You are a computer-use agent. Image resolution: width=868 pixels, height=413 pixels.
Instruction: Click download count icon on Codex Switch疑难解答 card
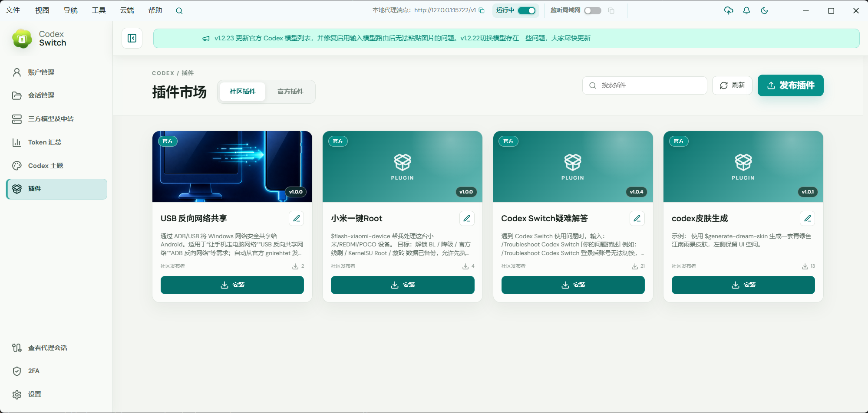click(x=635, y=266)
